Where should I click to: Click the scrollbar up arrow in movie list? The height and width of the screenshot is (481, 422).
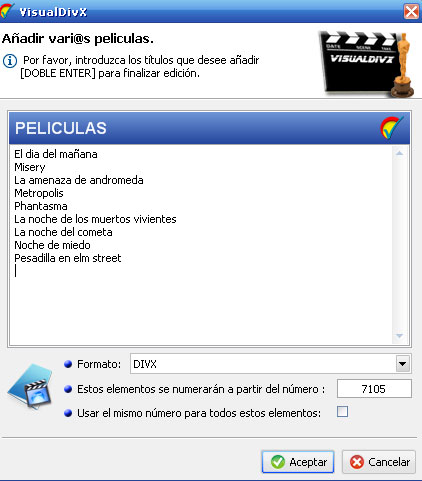pyautogui.click(x=399, y=154)
